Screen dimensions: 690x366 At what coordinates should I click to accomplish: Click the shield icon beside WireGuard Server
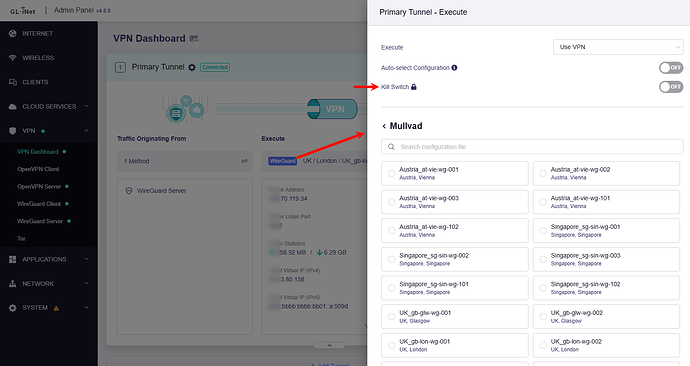(129, 191)
